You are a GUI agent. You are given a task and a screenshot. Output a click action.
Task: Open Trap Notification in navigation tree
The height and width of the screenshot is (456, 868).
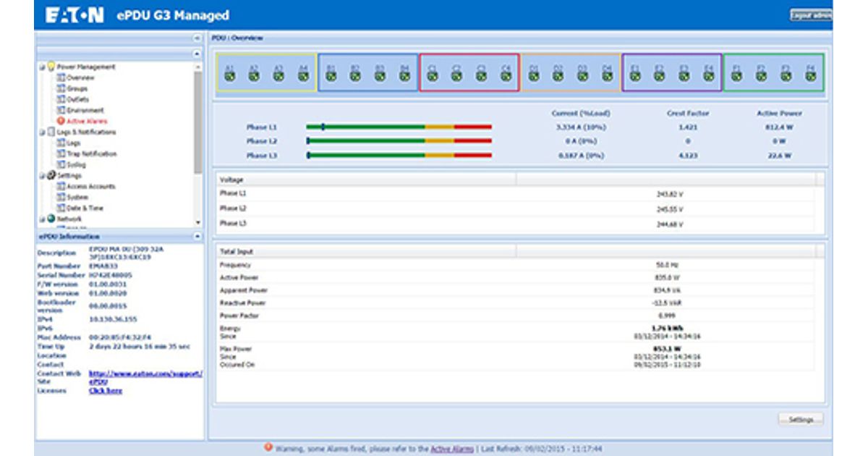point(91,154)
